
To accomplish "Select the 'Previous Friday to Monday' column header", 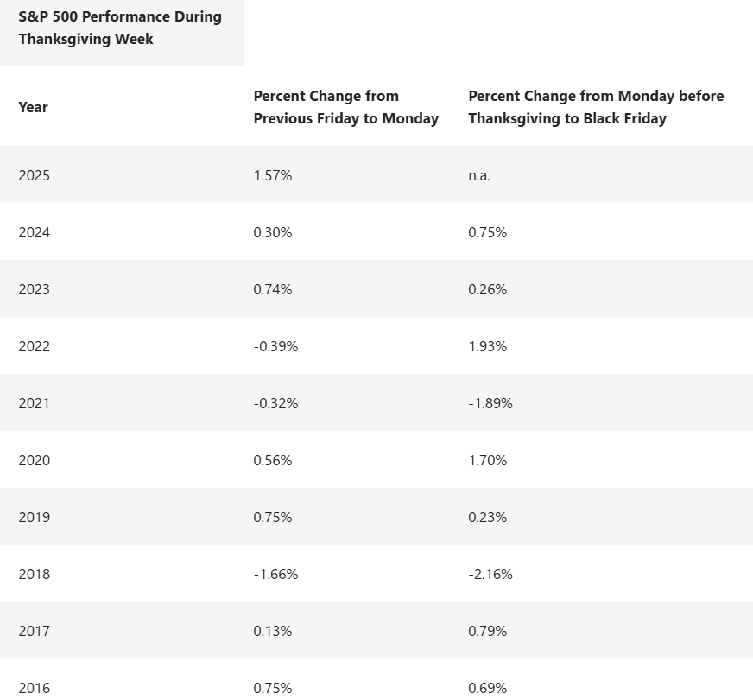I will (345, 107).
